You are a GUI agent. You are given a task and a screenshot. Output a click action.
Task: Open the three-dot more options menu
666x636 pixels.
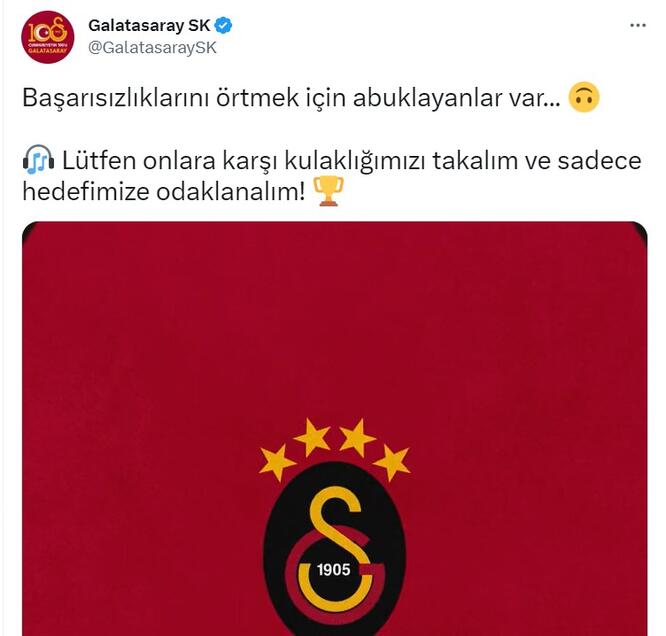[638, 25]
